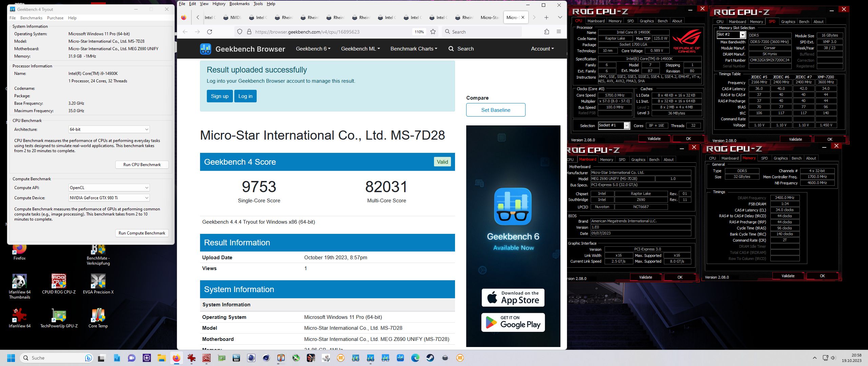Screen dimensions: 868x366
Task: Reset zoom via the 110% badge
Action: click(x=419, y=32)
